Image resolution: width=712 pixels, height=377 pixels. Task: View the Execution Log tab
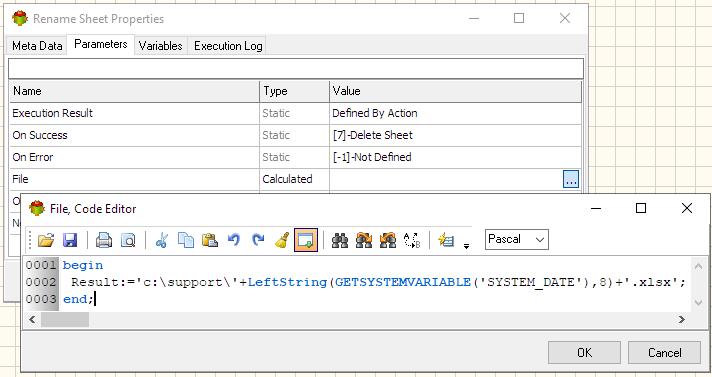[228, 46]
